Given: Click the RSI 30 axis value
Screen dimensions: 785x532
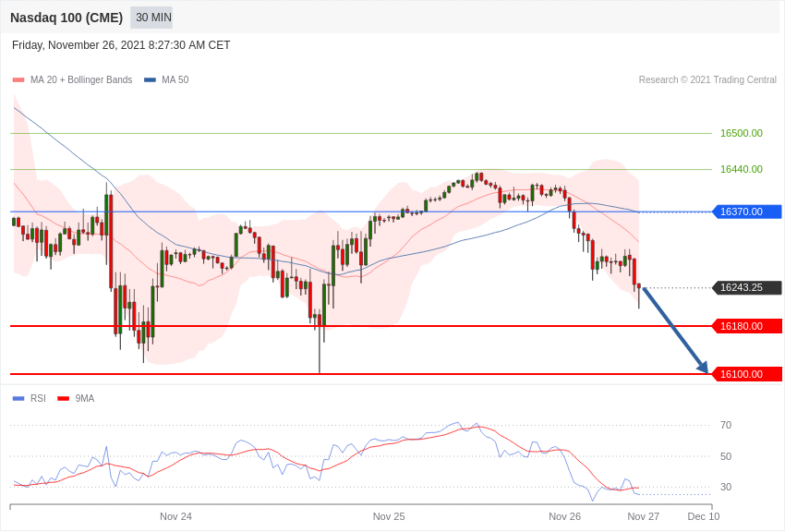Looking at the screenshot, I should click(x=725, y=487).
